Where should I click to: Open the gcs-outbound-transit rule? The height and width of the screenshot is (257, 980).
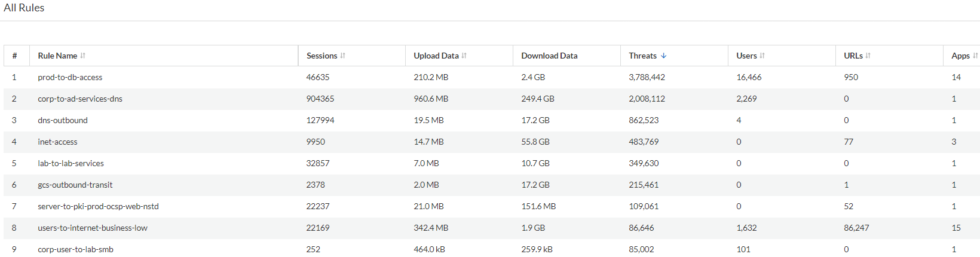click(75, 185)
